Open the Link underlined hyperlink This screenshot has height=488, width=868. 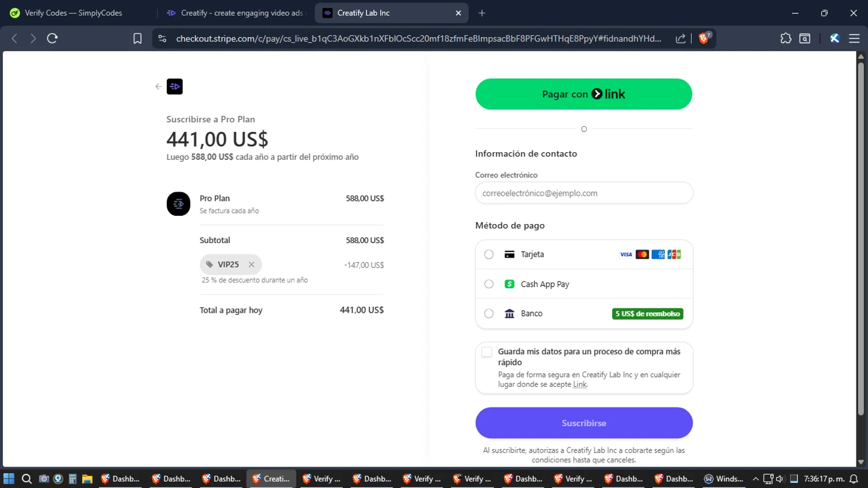[x=580, y=384]
